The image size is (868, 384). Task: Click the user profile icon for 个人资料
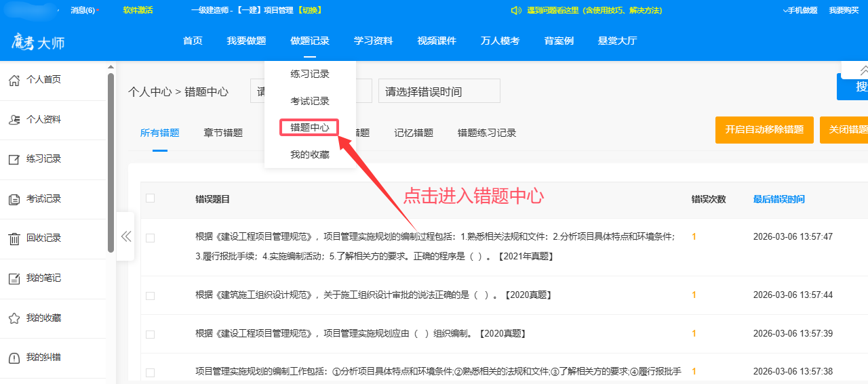14,120
